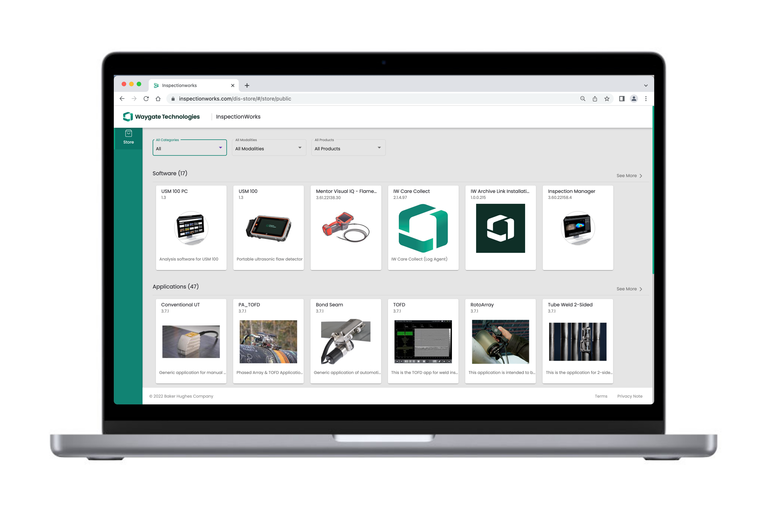768x512 pixels.
Task: Click the Waygate Technologies logo
Action: [161, 117]
